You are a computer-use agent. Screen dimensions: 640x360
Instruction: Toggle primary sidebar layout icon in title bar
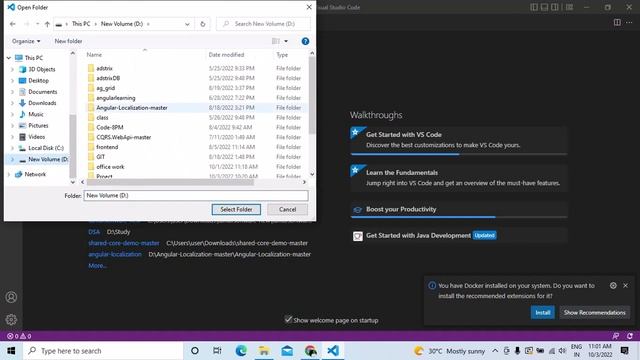[534, 7]
